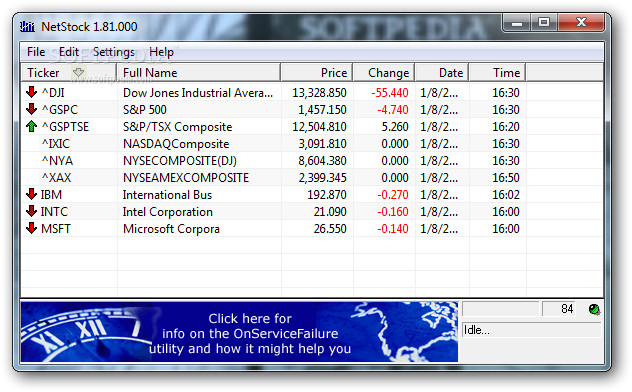This screenshot has height=392, width=632.
Task: Open the Settings menu
Action: click(x=114, y=52)
